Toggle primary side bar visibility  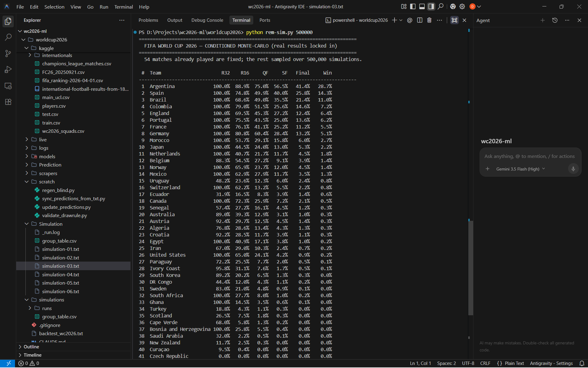pyautogui.click(x=413, y=6)
